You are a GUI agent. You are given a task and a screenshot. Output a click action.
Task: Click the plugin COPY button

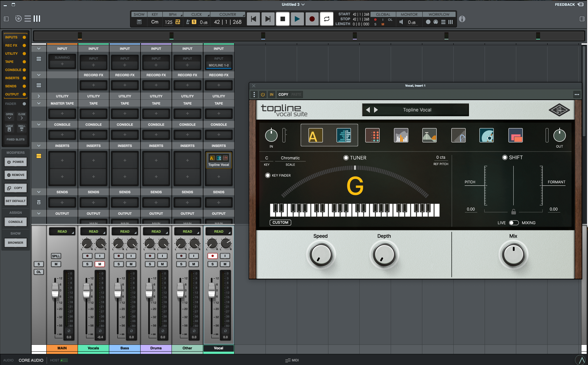[283, 95]
